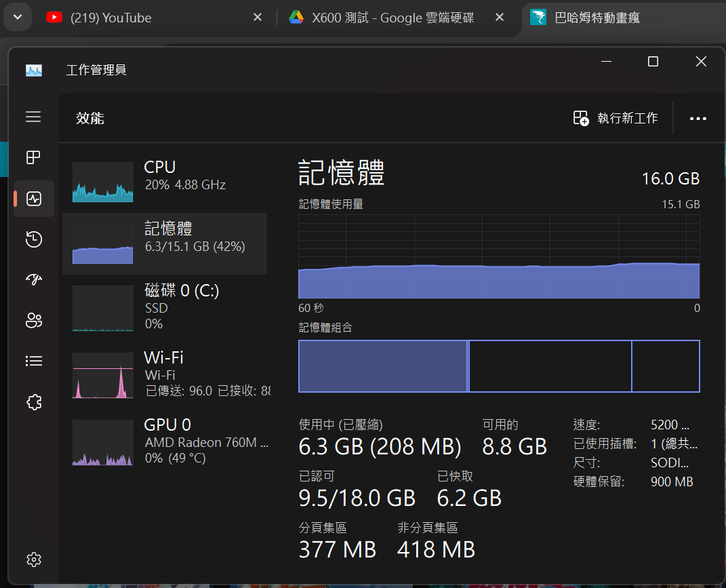Image resolution: width=726 pixels, height=588 pixels.
Task: Open App history sidebar icon
Action: pyautogui.click(x=33, y=239)
